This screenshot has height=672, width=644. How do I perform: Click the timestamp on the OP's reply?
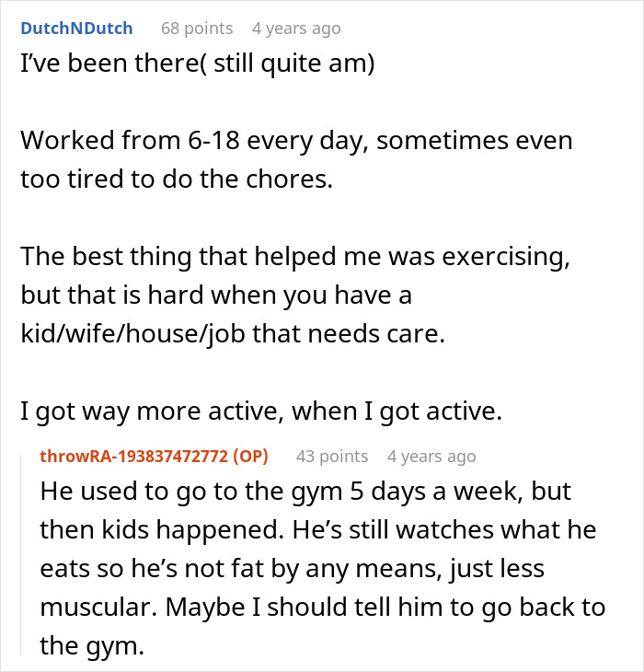pos(431,457)
